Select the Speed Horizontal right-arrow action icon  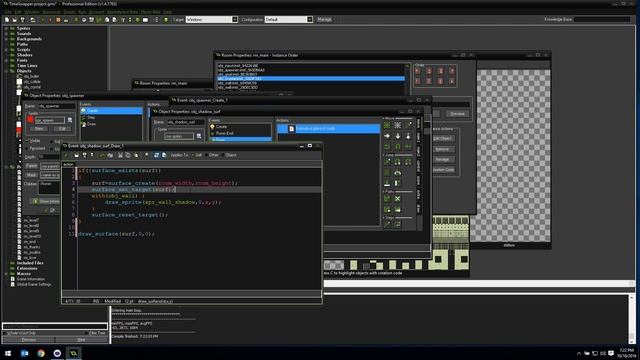click(387, 136)
